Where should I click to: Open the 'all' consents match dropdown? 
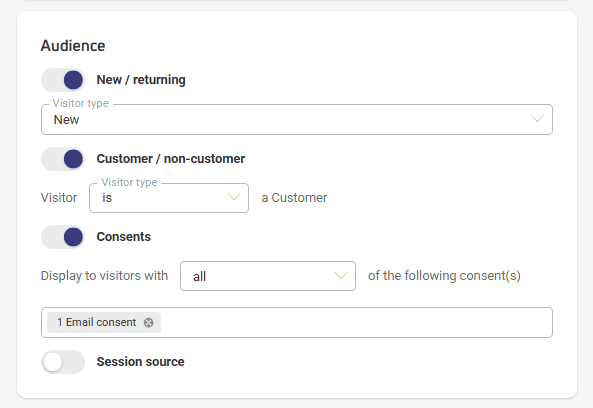click(268, 276)
